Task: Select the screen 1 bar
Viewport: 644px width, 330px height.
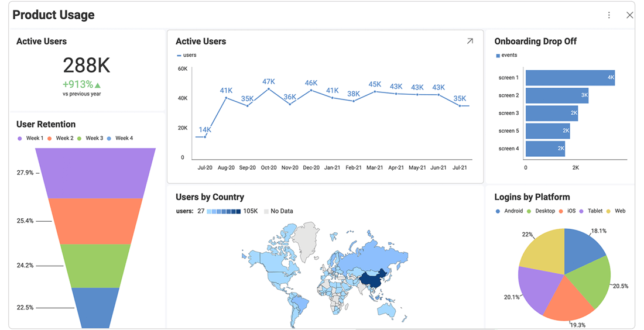Action: pos(570,78)
